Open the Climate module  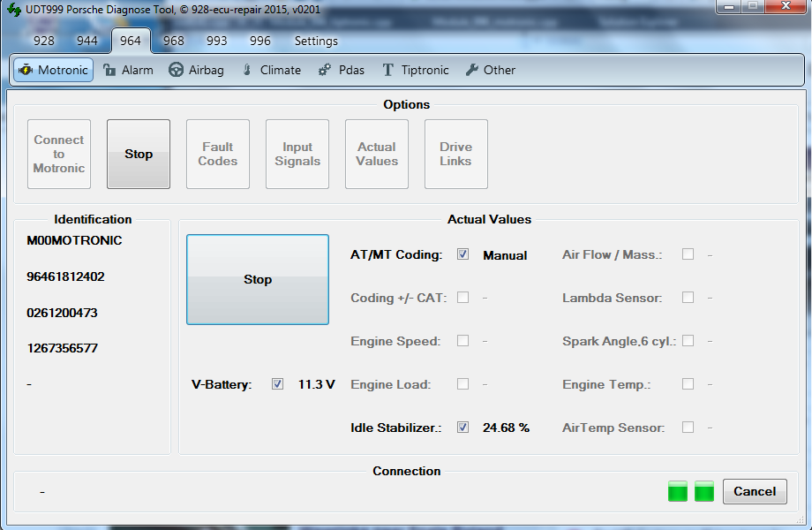(x=271, y=70)
